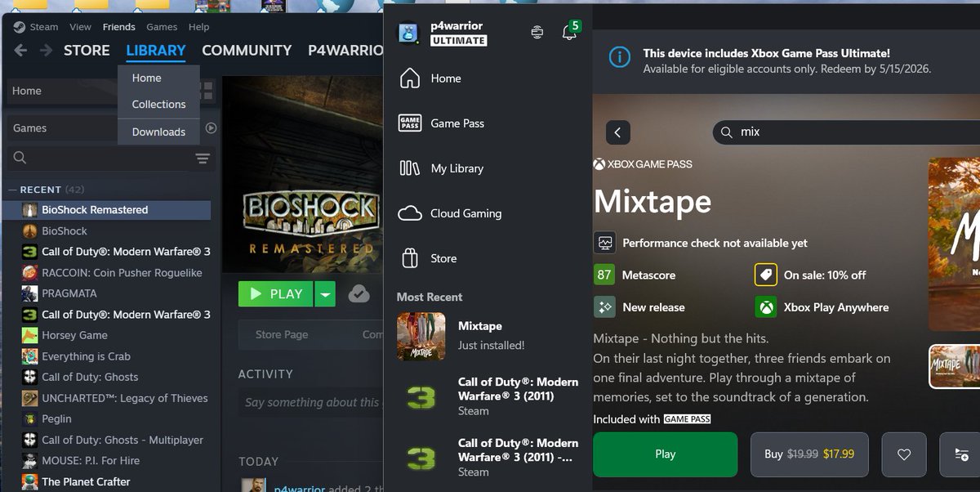Click the cloud sync status icon beside PLAY
Viewport: 980px width, 492px height.
359,294
